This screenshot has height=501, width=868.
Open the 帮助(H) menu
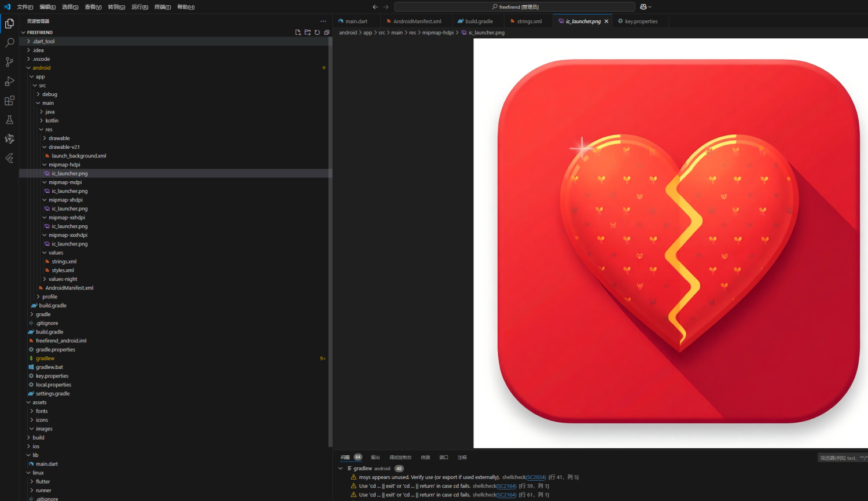click(x=186, y=7)
